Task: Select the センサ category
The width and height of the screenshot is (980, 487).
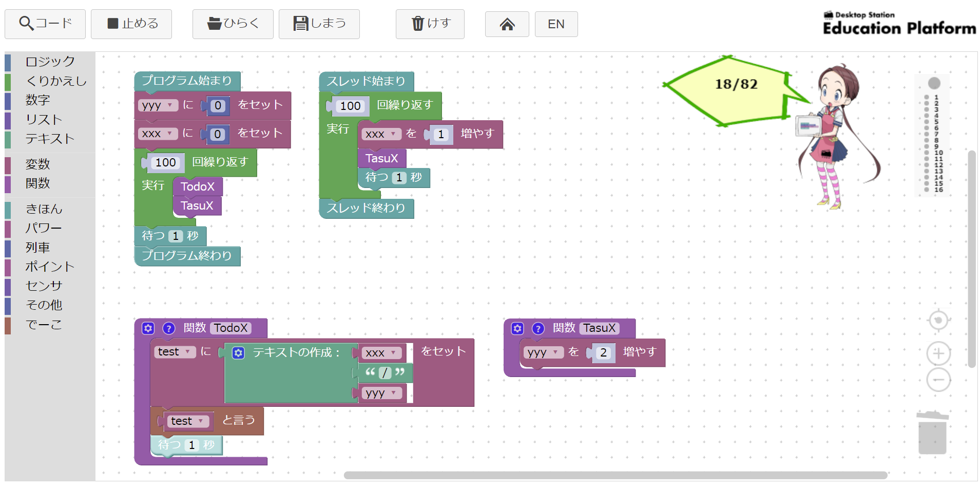Action: click(x=44, y=286)
